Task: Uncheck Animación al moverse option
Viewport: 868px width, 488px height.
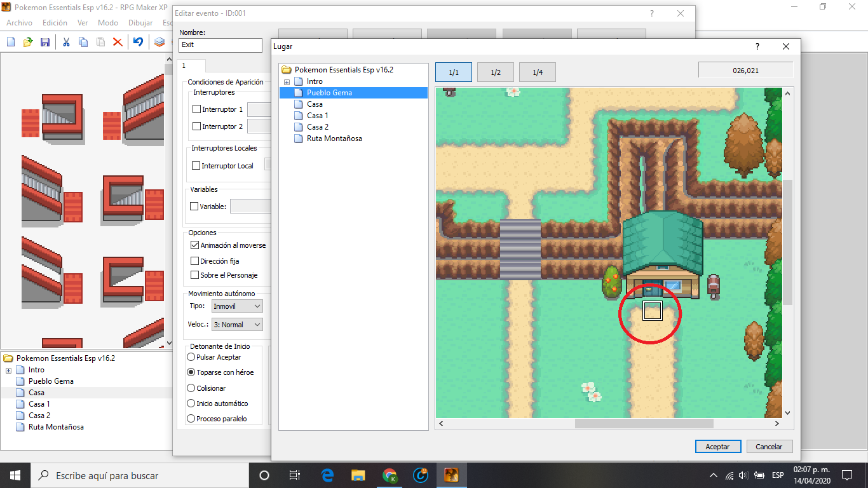Action: coord(195,245)
